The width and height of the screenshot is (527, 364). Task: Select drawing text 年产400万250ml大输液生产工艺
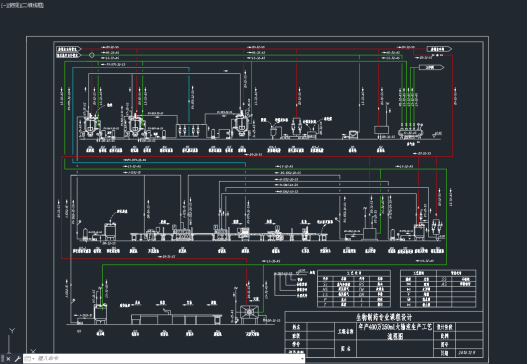point(395,327)
